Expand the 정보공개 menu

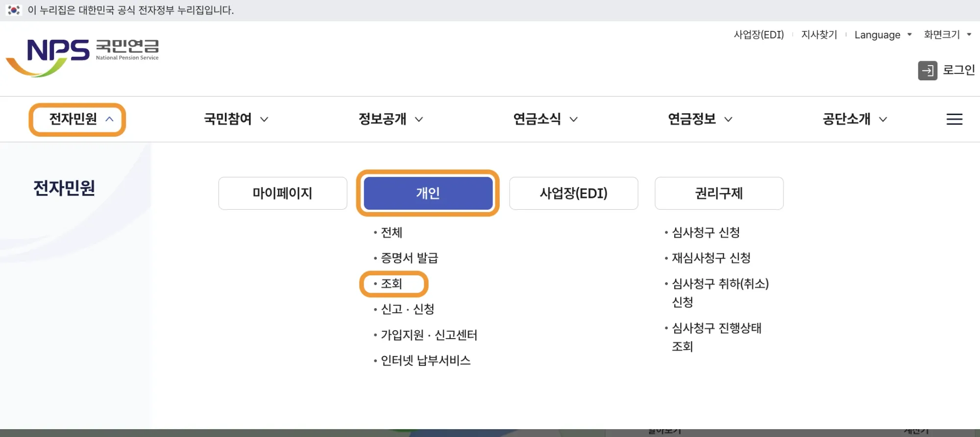[391, 119]
